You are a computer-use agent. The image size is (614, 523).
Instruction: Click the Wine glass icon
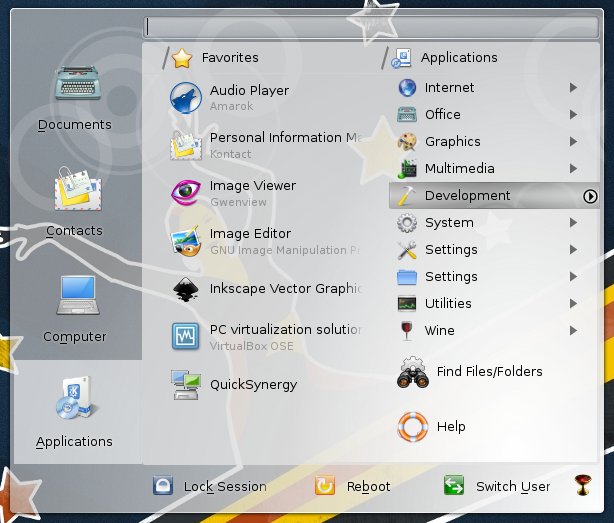point(407,331)
